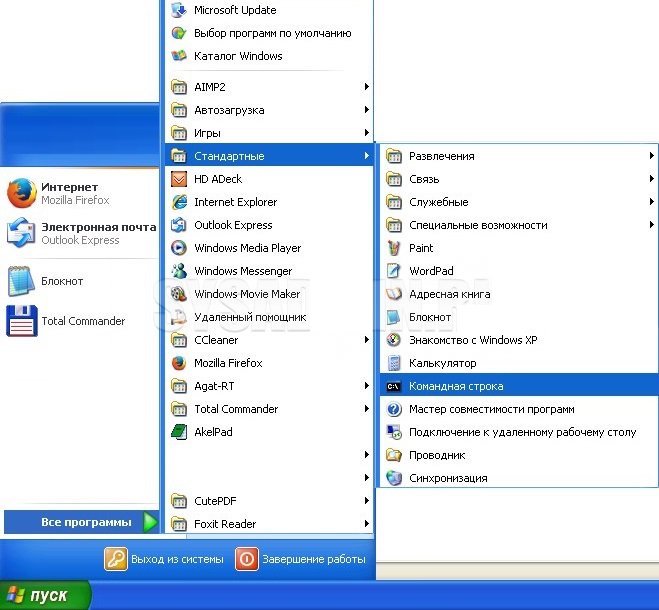The height and width of the screenshot is (610, 659).
Task: Click the Завершение работы button
Action: (x=302, y=559)
